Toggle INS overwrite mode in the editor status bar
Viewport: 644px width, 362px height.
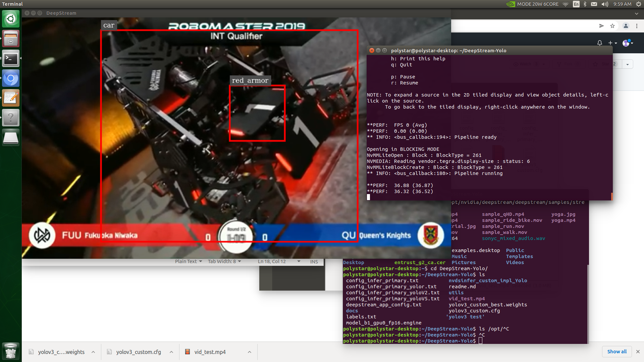pyautogui.click(x=314, y=261)
